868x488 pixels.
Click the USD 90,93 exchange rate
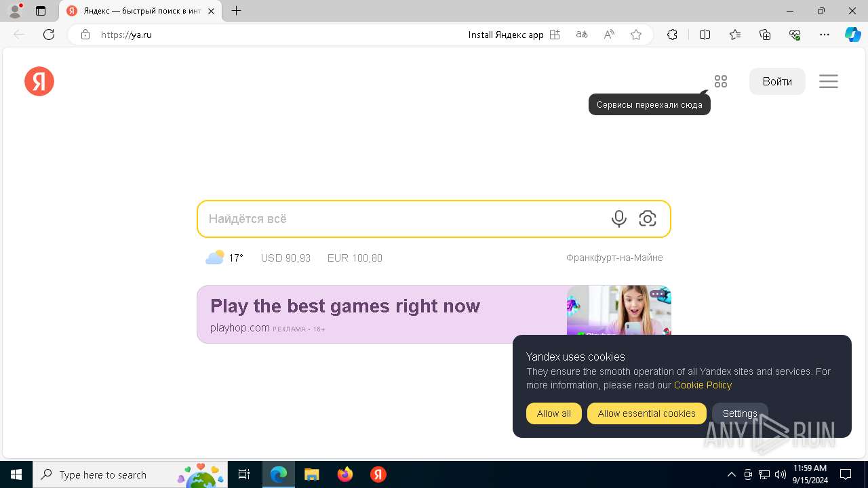[x=285, y=258]
